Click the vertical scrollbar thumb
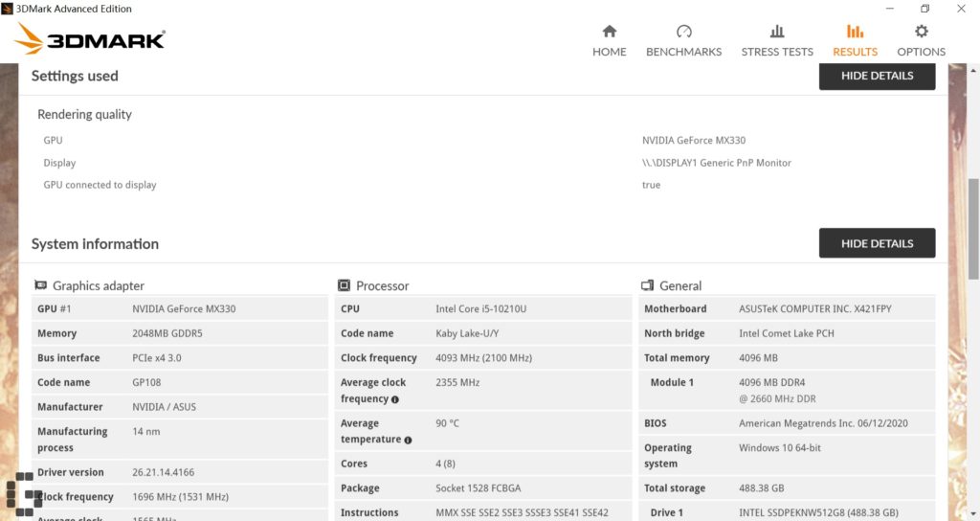This screenshot has height=521, width=980. [x=973, y=228]
